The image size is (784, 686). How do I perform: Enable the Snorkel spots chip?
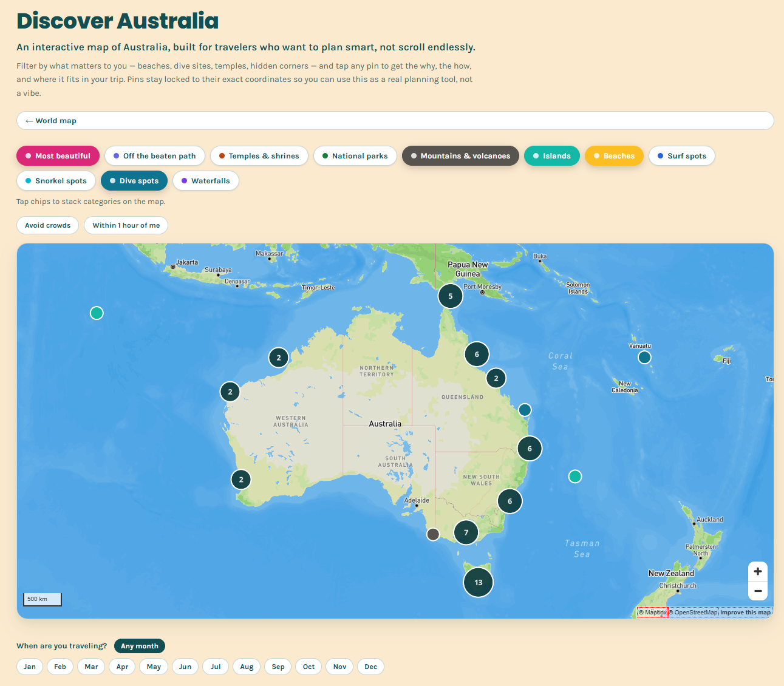(56, 181)
